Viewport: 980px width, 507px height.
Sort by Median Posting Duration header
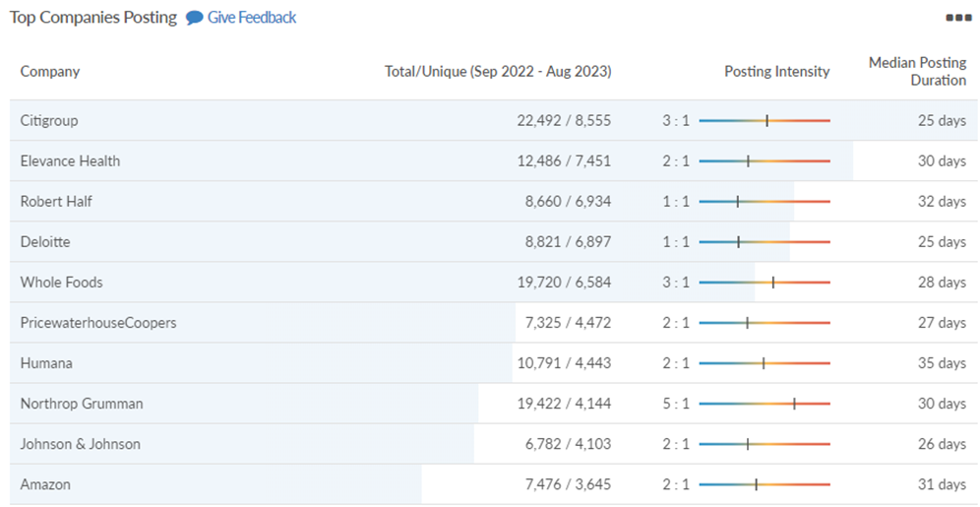(917, 71)
